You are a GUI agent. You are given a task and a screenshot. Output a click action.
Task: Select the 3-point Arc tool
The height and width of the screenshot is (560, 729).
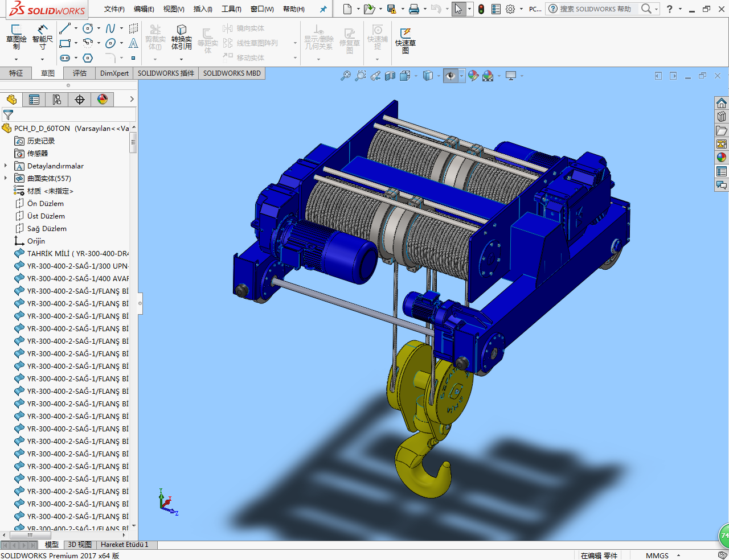coord(88,43)
